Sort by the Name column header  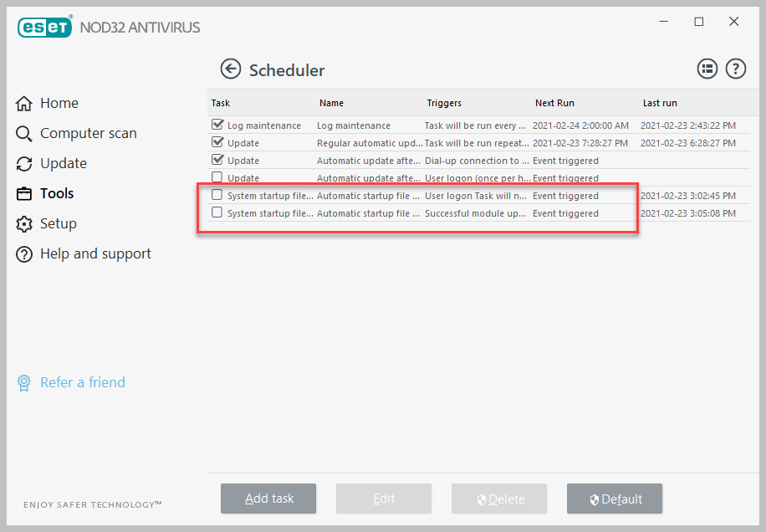[x=331, y=103]
